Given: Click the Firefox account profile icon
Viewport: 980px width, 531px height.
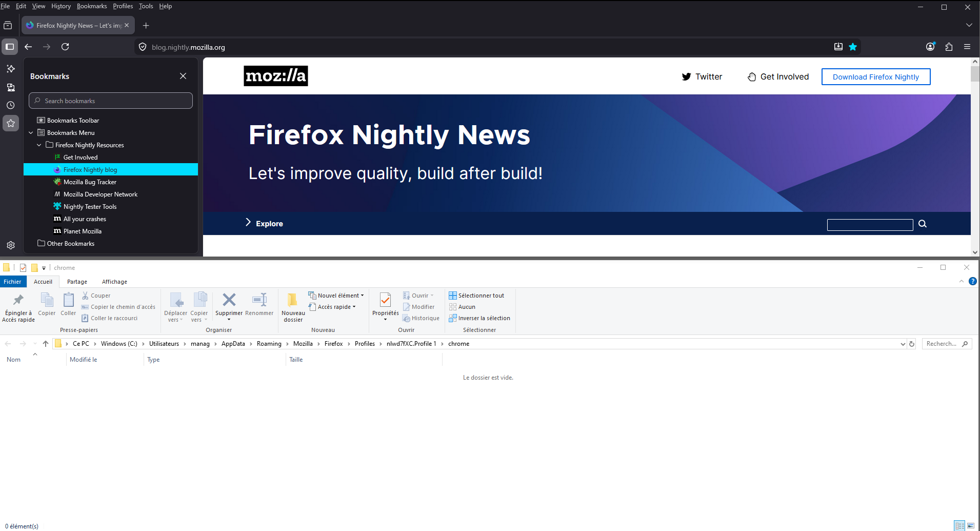Looking at the screenshot, I should point(930,47).
